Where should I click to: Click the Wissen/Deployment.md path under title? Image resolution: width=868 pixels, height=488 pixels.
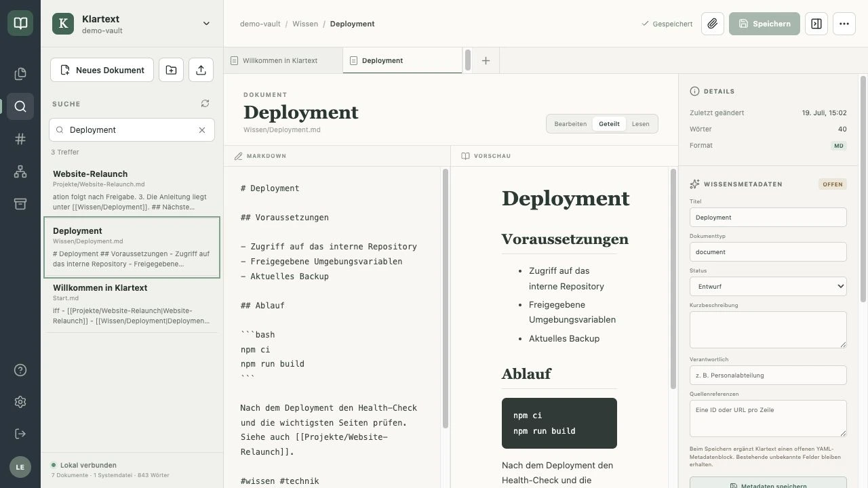tap(282, 129)
